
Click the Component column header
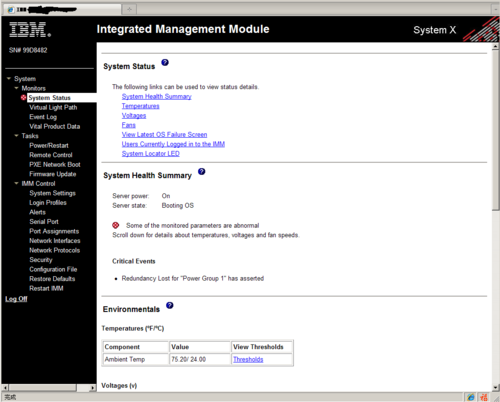[x=136, y=347]
